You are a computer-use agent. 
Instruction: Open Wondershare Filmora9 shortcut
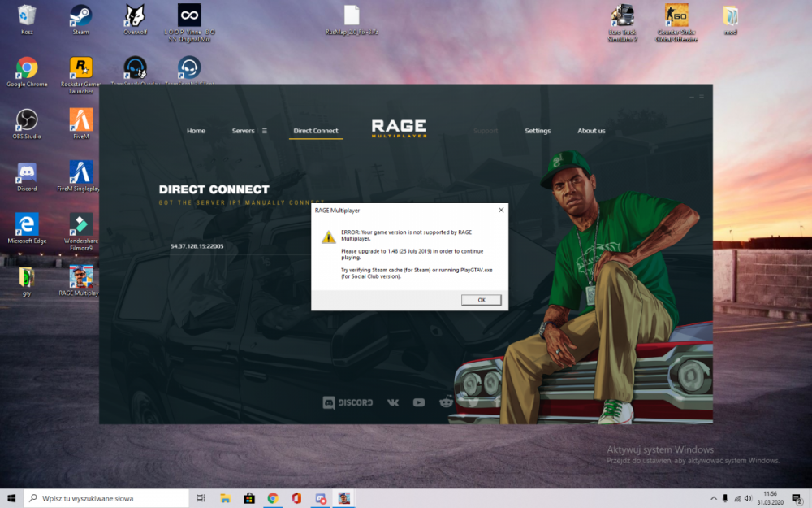coord(80,232)
